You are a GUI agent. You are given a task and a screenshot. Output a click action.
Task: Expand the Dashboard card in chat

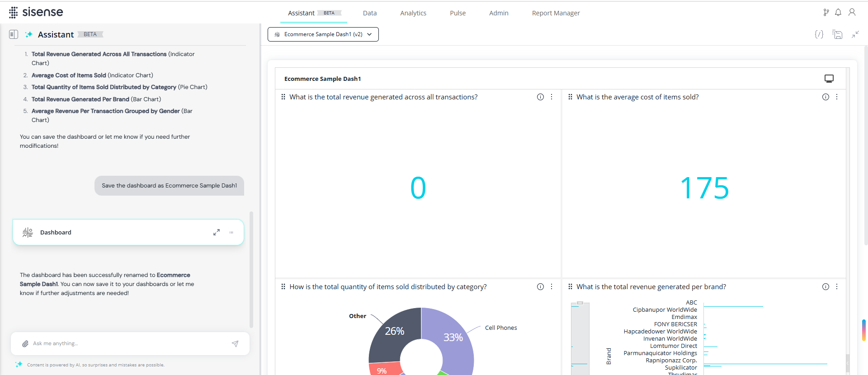click(x=217, y=232)
